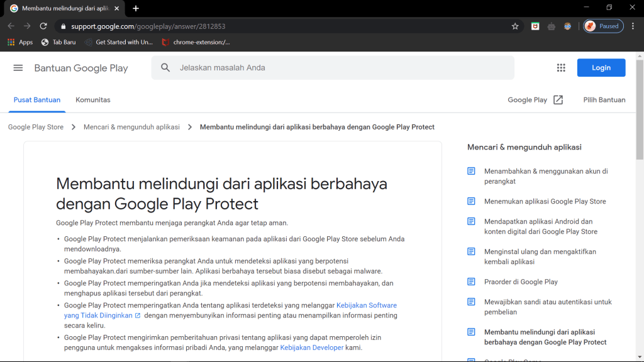Reload the current page
Screen dimensions: 644x362
pos(43,26)
